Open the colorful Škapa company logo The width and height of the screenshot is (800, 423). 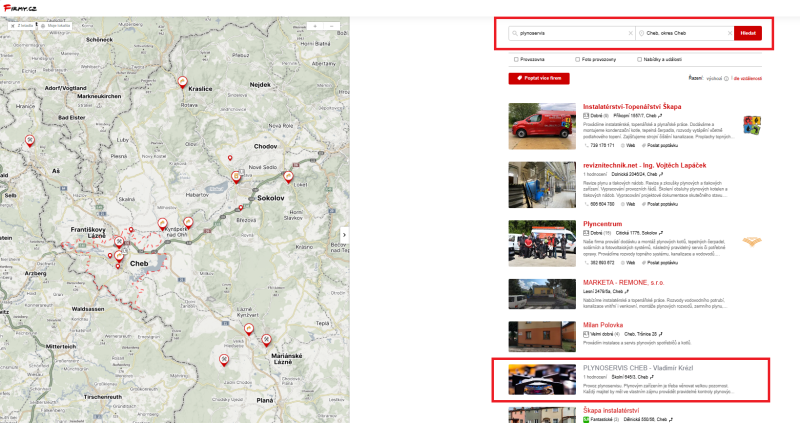752,125
